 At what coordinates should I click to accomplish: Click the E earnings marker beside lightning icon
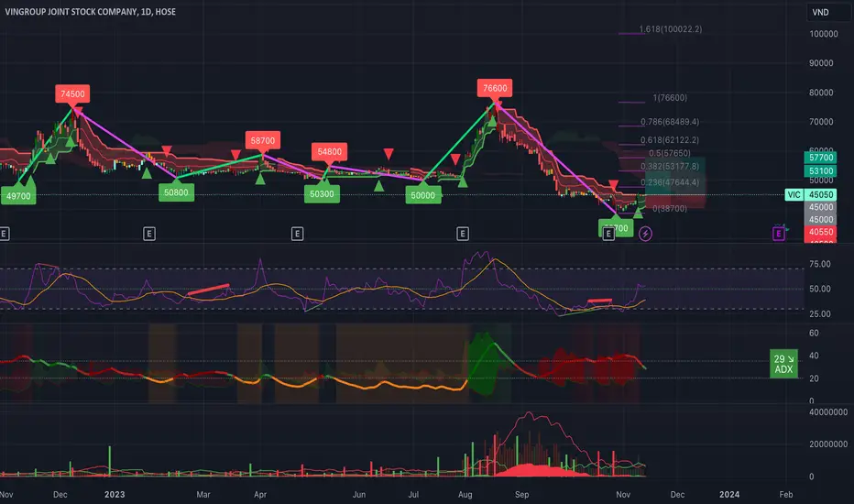pyautogui.click(x=608, y=235)
